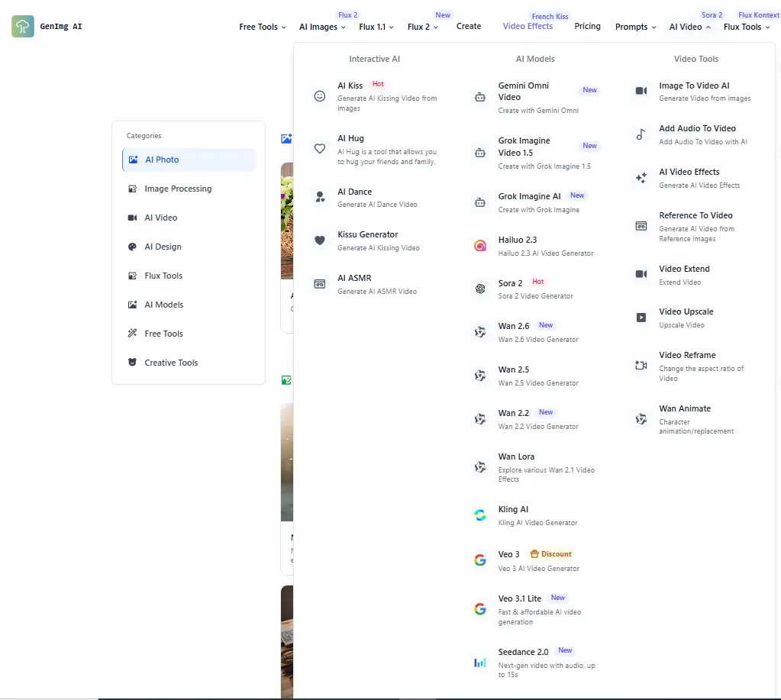Open the Pricing page
This screenshot has height=700, width=781.
pyautogui.click(x=587, y=27)
